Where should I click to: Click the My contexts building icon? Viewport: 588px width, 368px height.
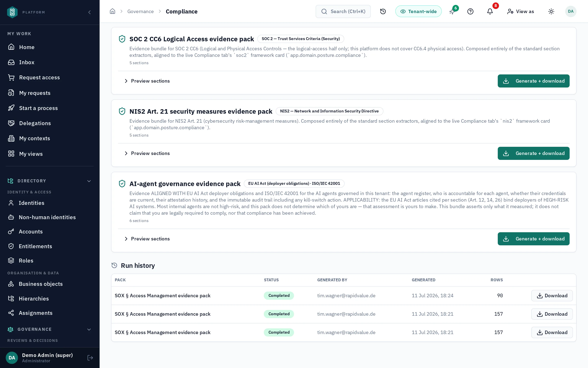(11, 138)
